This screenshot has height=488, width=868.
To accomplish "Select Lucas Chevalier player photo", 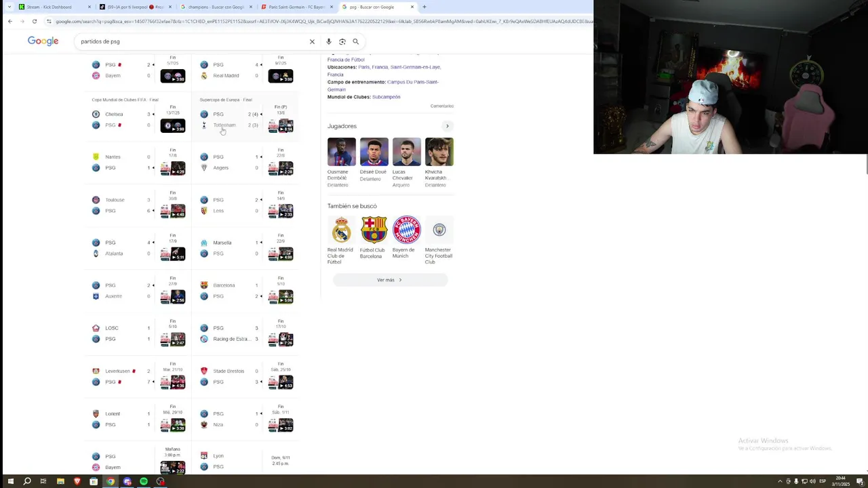I will (x=406, y=152).
